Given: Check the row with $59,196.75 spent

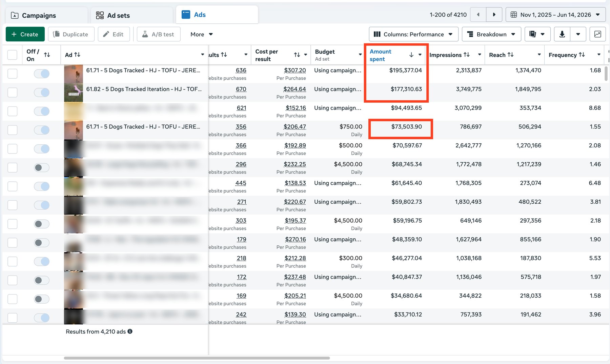Looking at the screenshot, I should 13,224.
